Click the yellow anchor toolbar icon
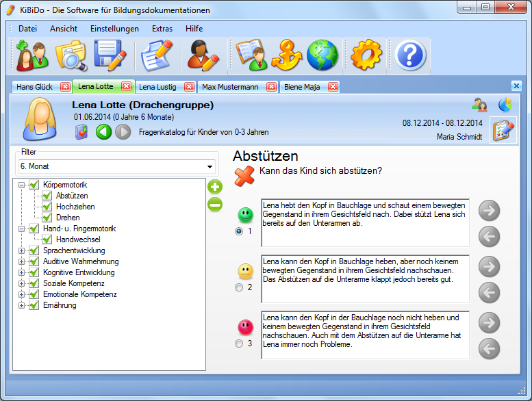This screenshot has height=401, width=532. click(286, 56)
